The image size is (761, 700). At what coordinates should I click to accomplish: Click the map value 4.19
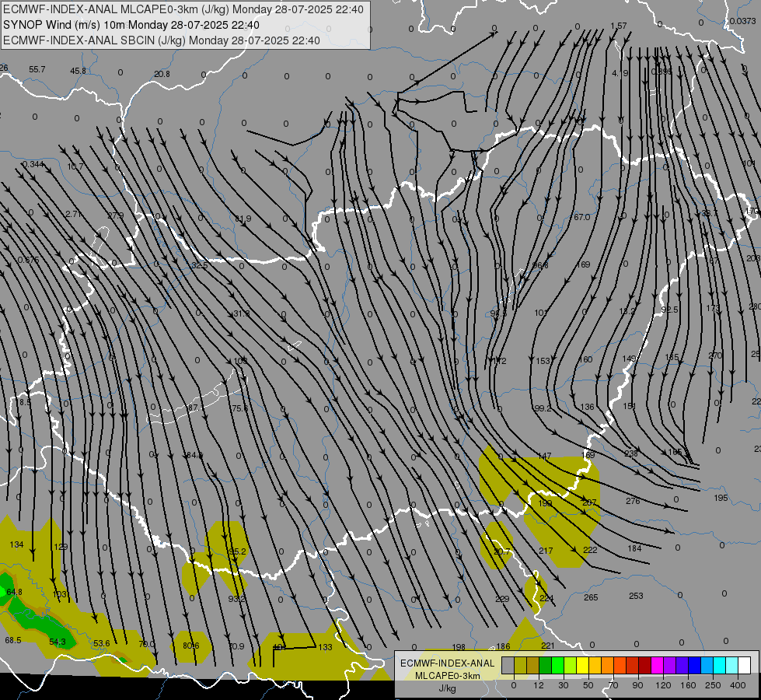[620, 73]
